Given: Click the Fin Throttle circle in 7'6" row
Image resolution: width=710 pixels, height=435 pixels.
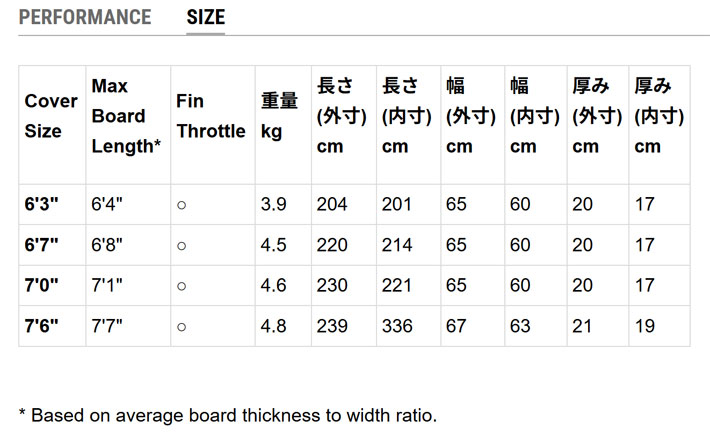Looking at the screenshot, I should pyautogui.click(x=181, y=327).
